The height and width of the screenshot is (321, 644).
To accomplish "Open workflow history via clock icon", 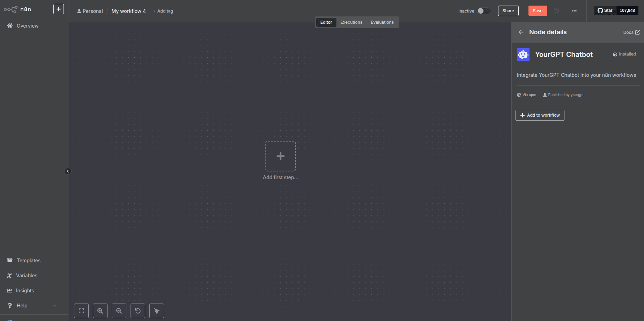I will [x=557, y=11].
